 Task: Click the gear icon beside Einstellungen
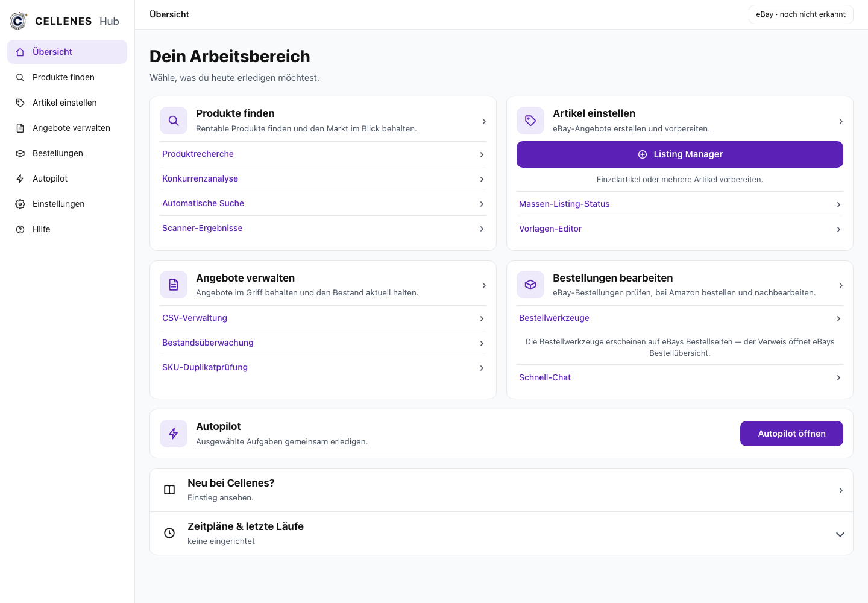click(x=20, y=204)
